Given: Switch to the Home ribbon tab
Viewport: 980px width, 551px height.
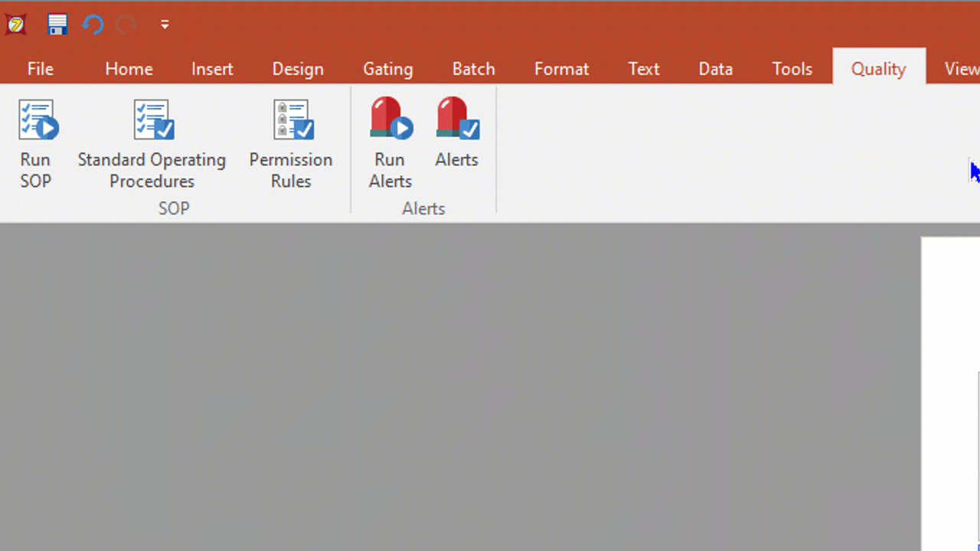Looking at the screenshot, I should 129,69.
